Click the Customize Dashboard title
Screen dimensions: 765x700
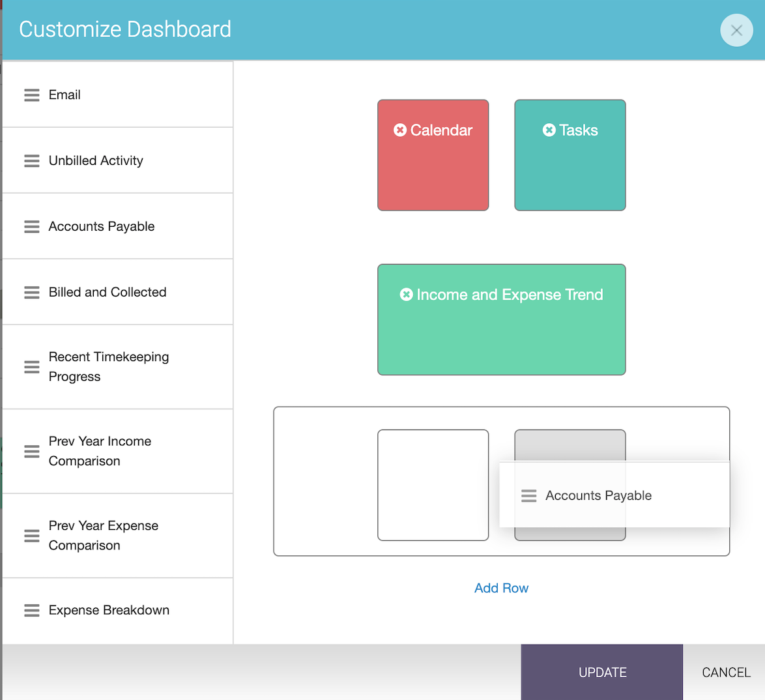[x=125, y=29]
